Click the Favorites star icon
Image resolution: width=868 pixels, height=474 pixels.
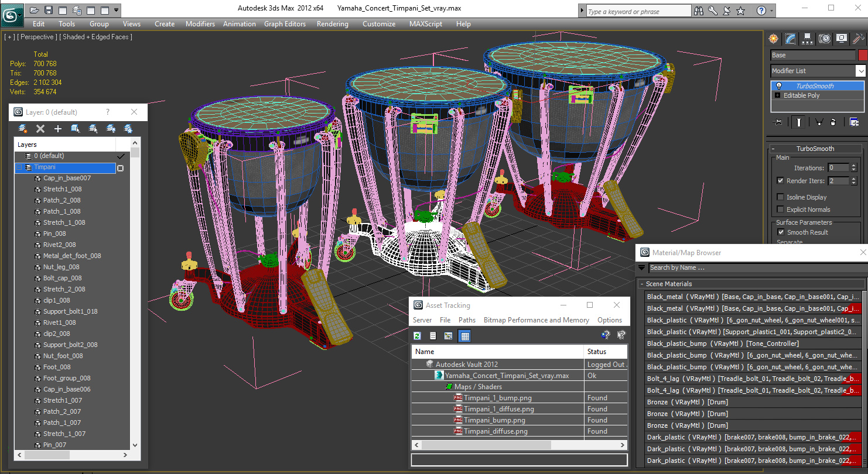[741, 11]
